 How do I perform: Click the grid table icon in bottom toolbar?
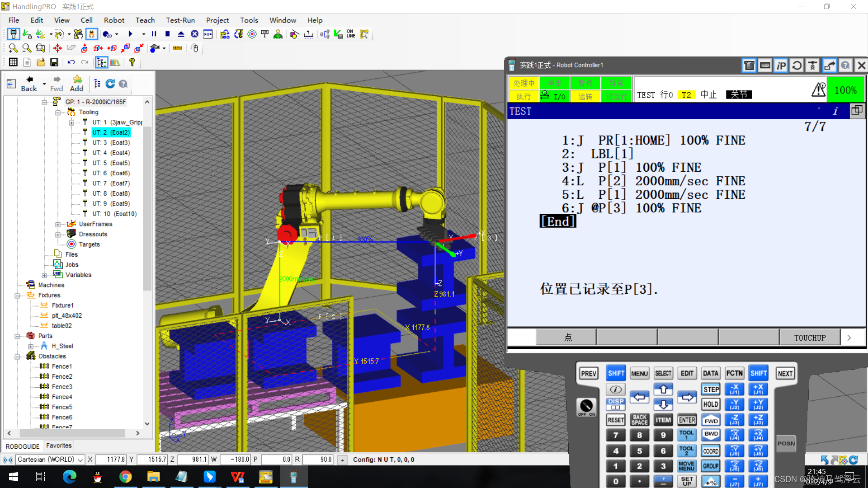click(x=13, y=62)
